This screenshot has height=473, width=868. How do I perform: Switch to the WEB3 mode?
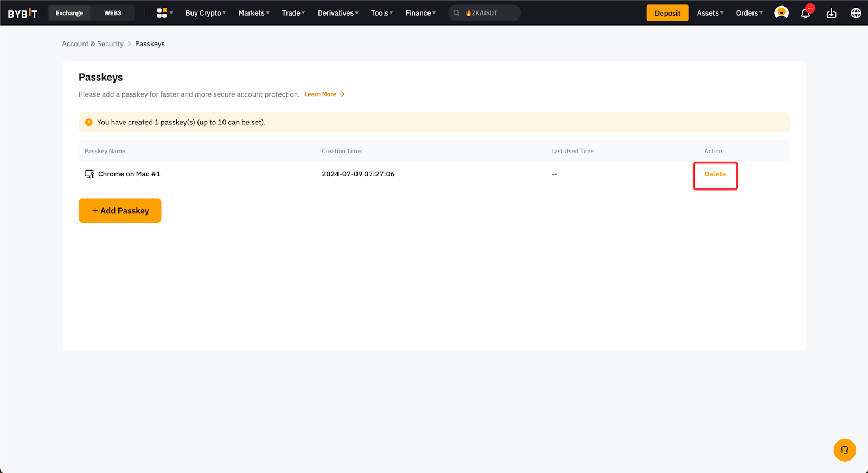pos(113,13)
